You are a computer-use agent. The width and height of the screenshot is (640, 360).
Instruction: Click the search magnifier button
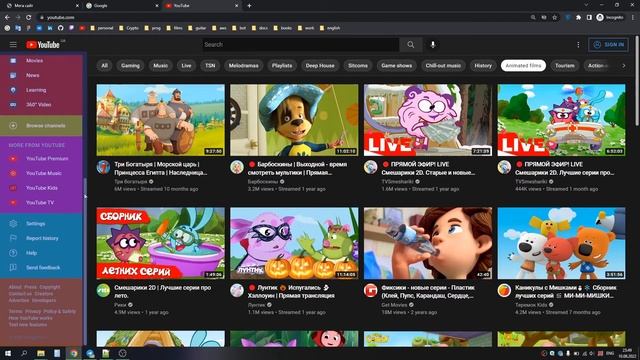411,44
